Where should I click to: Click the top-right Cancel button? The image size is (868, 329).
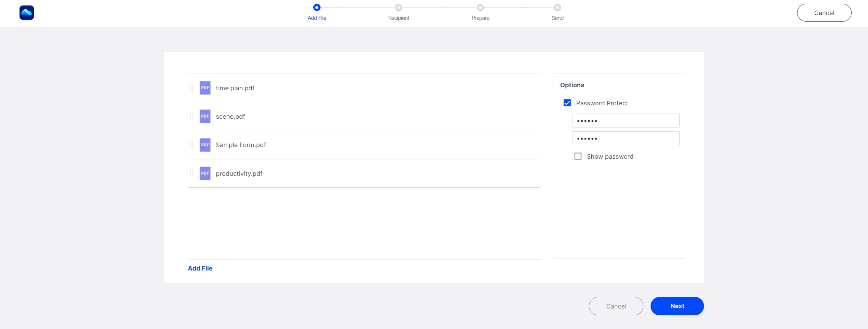pyautogui.click(x=824, y=13)
